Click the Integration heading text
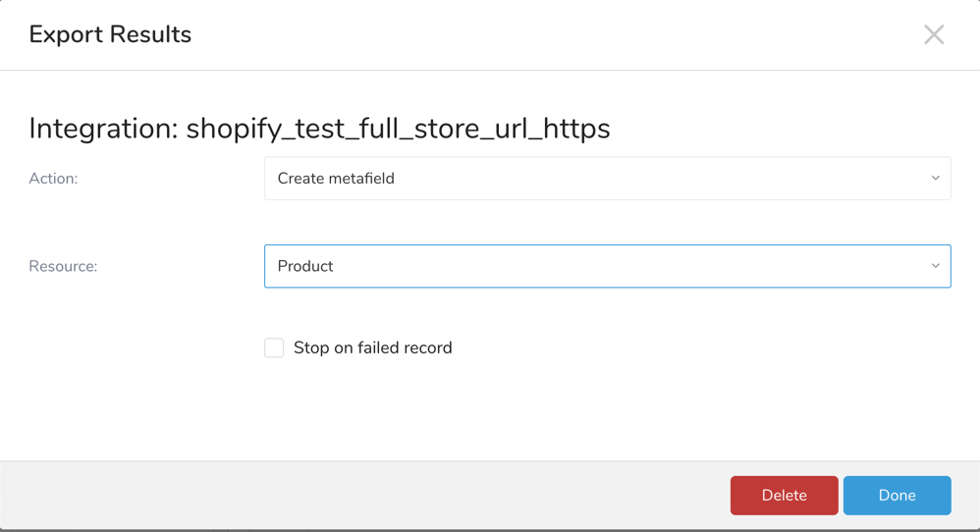 [319, 129]
